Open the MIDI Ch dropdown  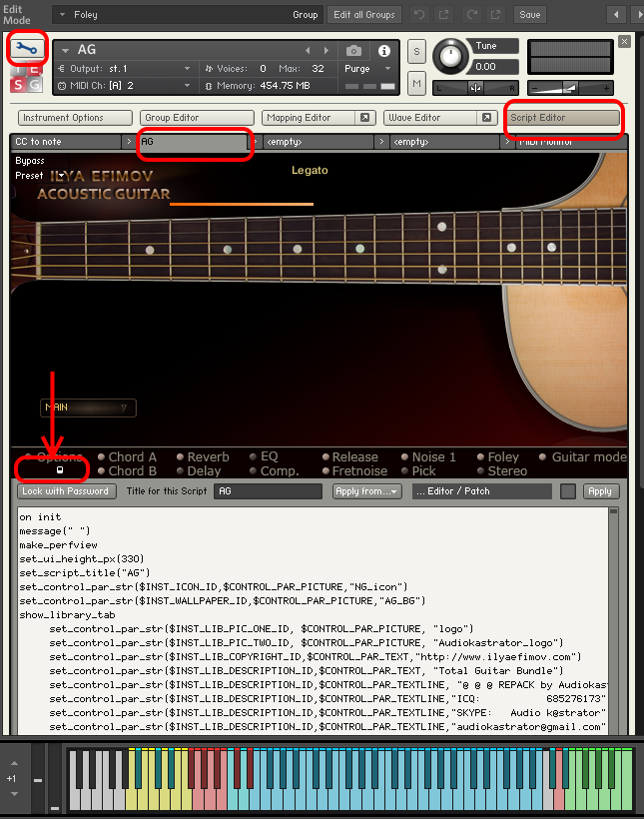tap(187, 85)
